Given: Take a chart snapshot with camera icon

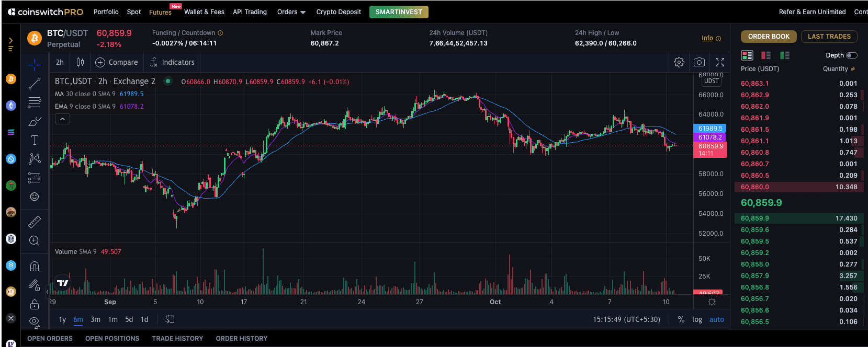Looking at the screenshot, I should tap(699, 62).
